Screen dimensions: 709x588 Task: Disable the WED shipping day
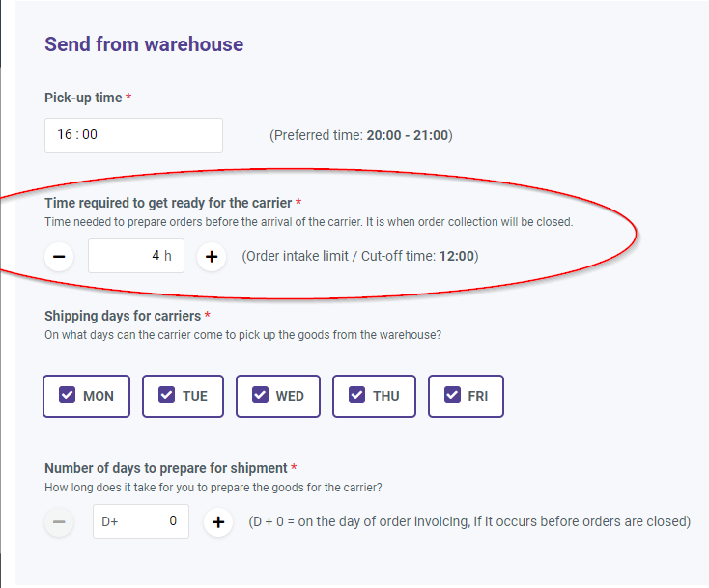pyautogui.click(x=278, y=396)
